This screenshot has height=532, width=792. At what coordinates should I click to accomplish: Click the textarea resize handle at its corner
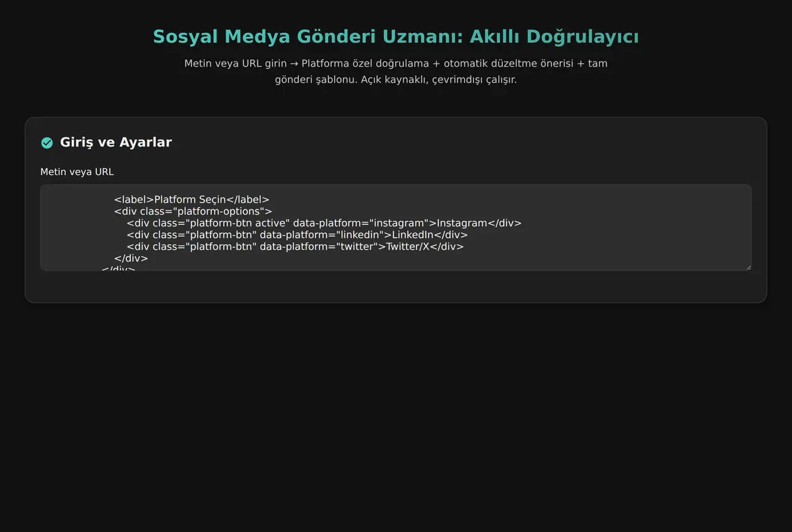pyautogui.click(x=748, y=267)
